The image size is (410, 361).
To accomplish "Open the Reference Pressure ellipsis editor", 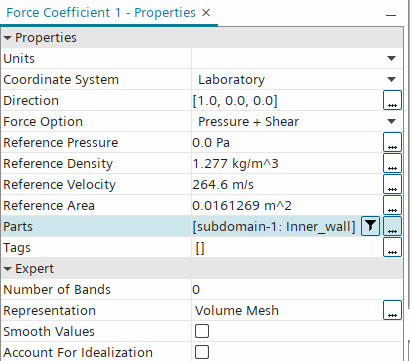I will pos(392,142).
